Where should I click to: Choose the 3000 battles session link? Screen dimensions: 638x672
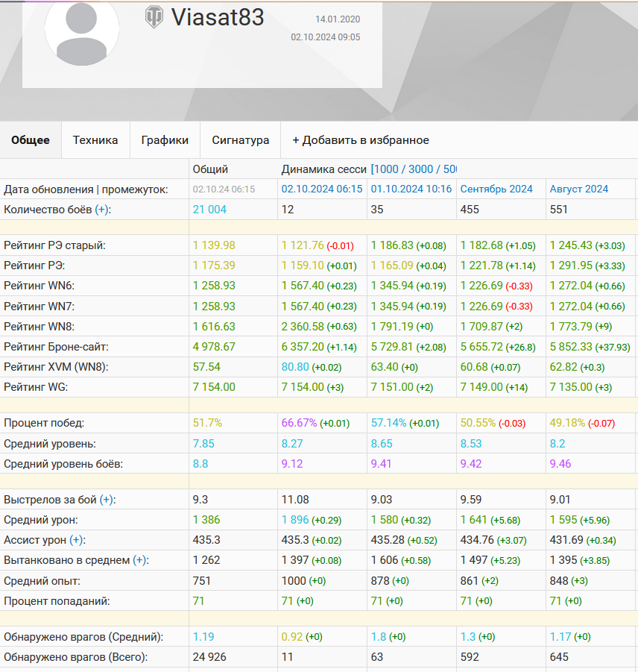pos(422,169)
